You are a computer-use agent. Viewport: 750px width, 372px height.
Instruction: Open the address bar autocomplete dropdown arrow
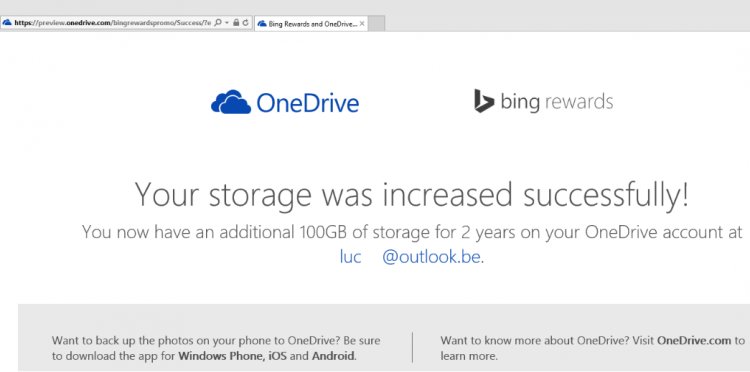coord(227,22)
